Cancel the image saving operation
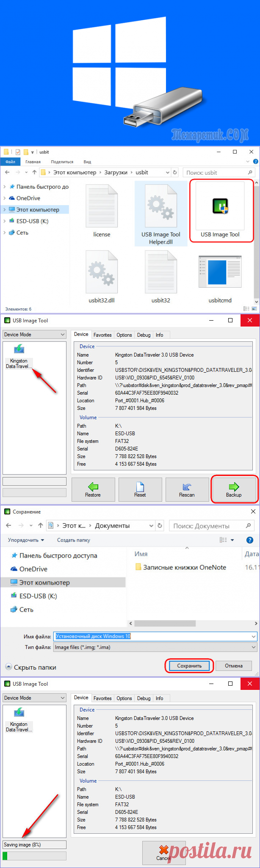 [x=164, y=853]
